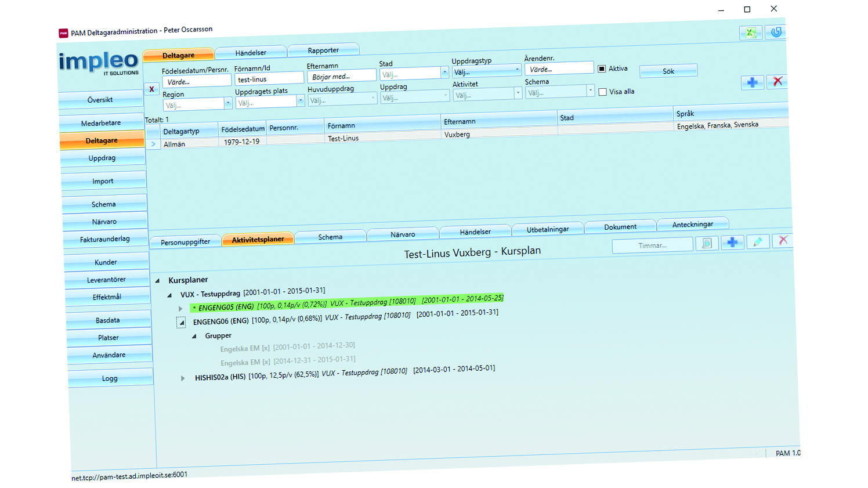Viewport: 868px width, 488px height.
Task: Select the Aktivitetsplaner tab
Action: [258, 240]
